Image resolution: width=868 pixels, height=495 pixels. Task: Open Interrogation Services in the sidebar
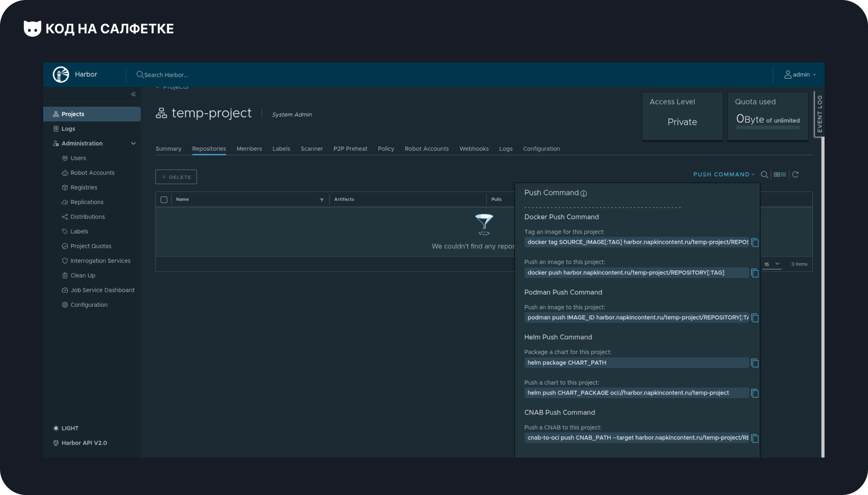click(100, 261)
